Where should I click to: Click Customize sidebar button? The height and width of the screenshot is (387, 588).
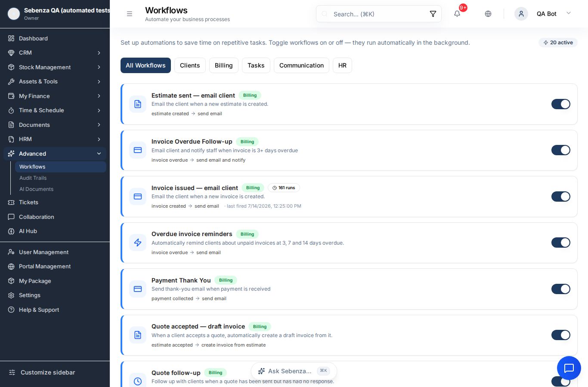point(55,372)
